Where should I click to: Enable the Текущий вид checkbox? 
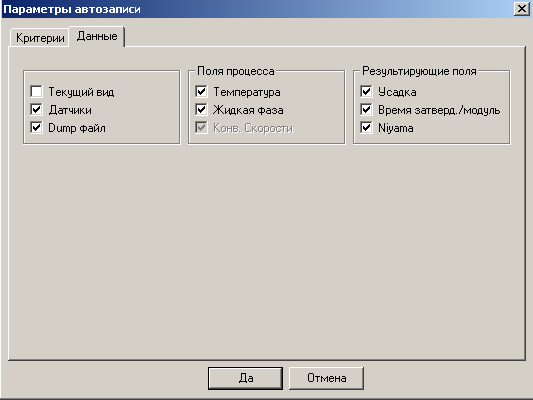coord(36,91)
